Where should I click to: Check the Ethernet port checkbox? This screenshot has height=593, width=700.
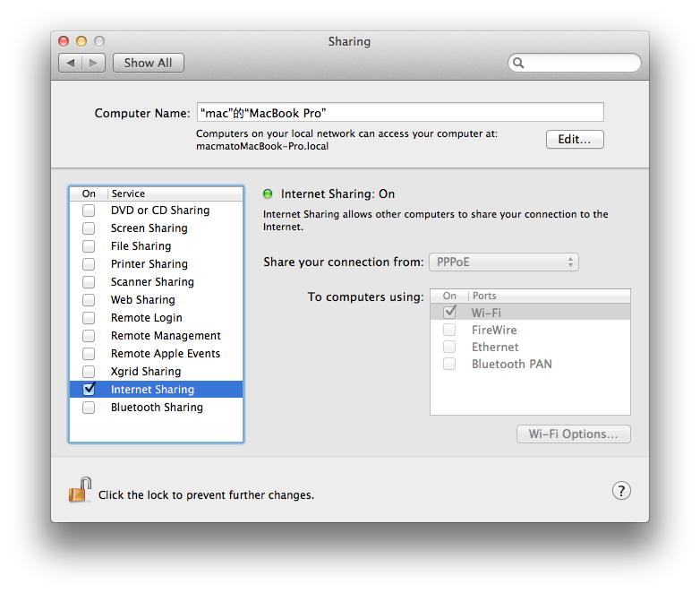tap(449, 347)
